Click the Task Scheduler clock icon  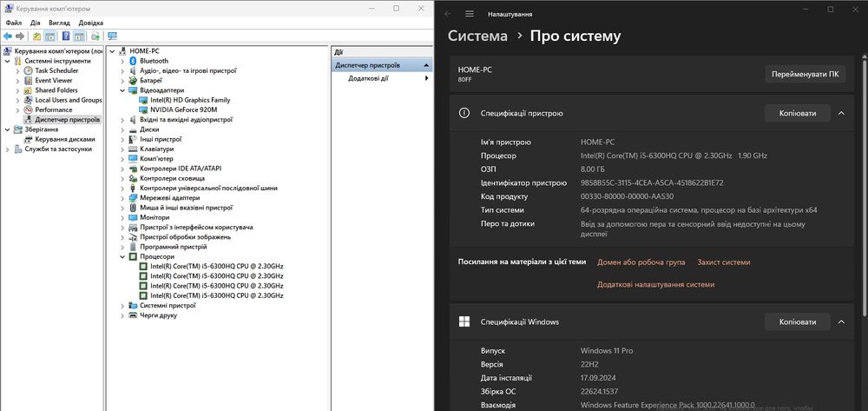click(29, 70)
